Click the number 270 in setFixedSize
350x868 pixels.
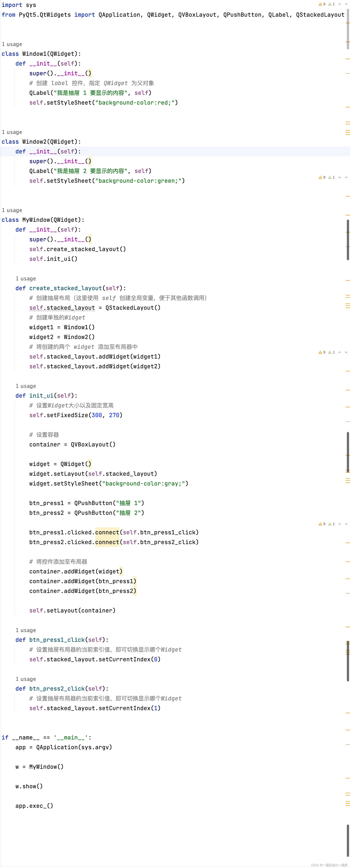(114, 415)
